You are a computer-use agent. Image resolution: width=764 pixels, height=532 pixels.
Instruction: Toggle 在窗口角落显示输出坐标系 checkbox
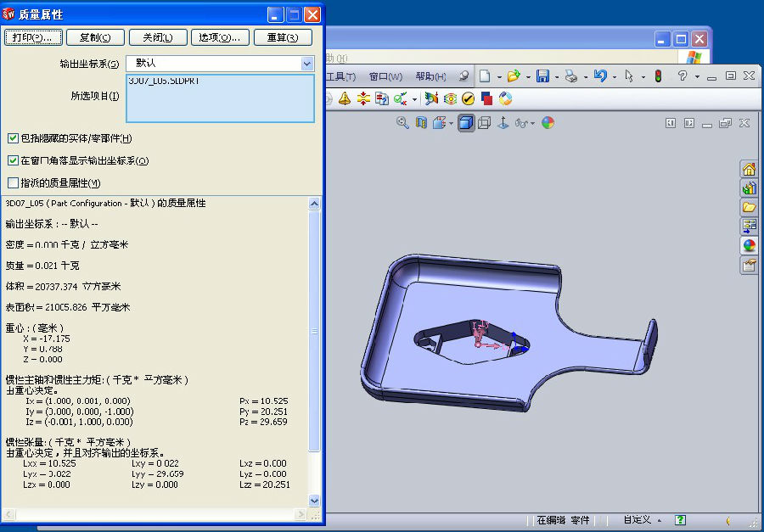13,160
